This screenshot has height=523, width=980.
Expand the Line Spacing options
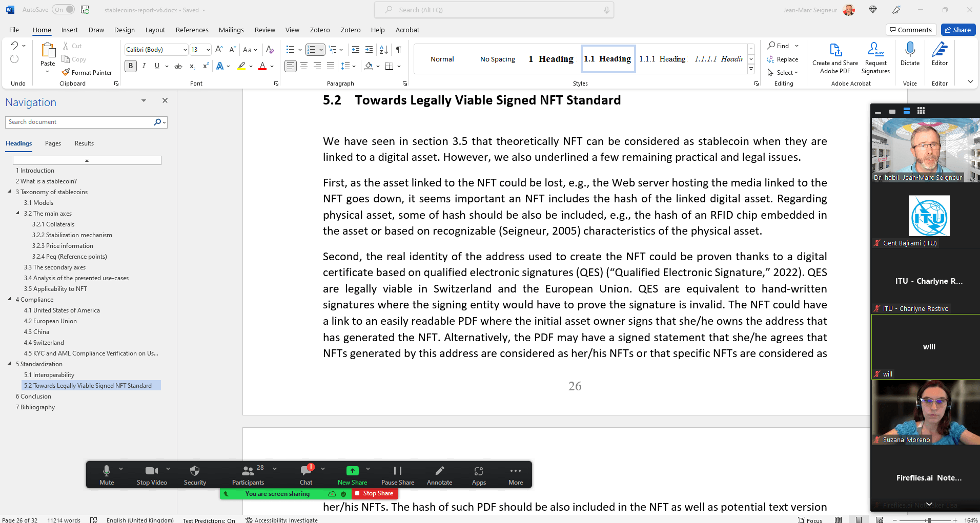(353, 66)
